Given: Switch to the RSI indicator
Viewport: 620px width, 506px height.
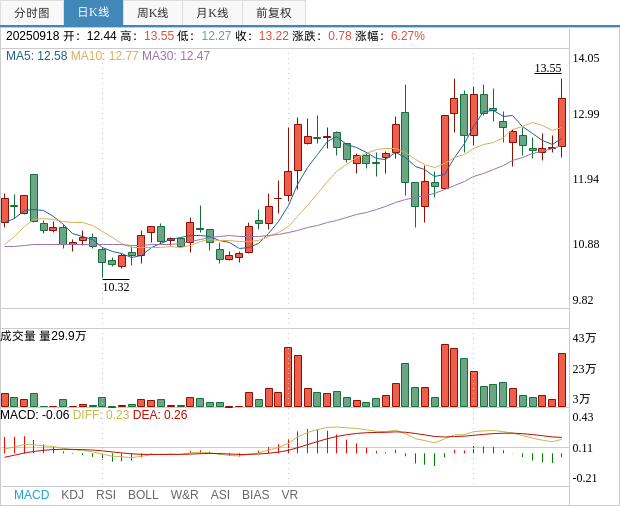Looking at the screenshot, I should click(x=106, y=495).
